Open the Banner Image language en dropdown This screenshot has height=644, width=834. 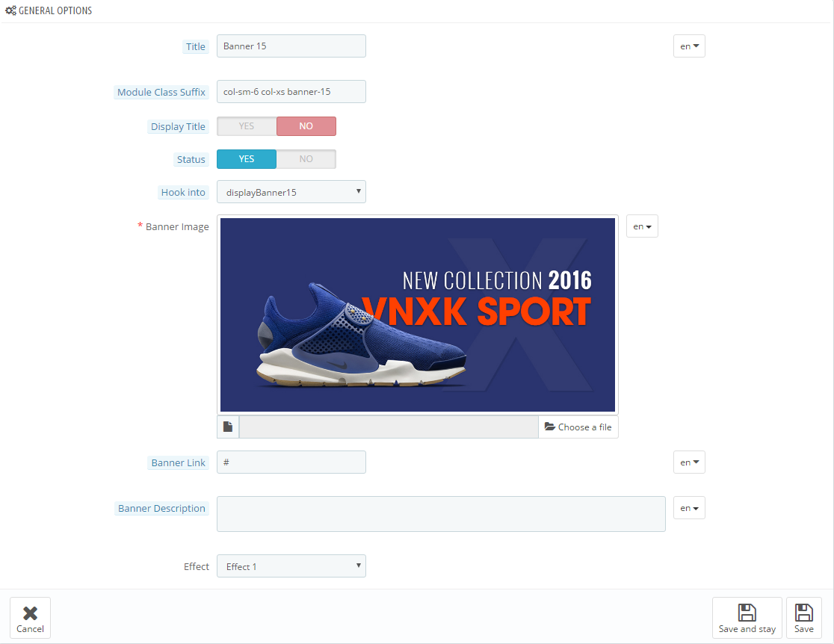point(642,226)
